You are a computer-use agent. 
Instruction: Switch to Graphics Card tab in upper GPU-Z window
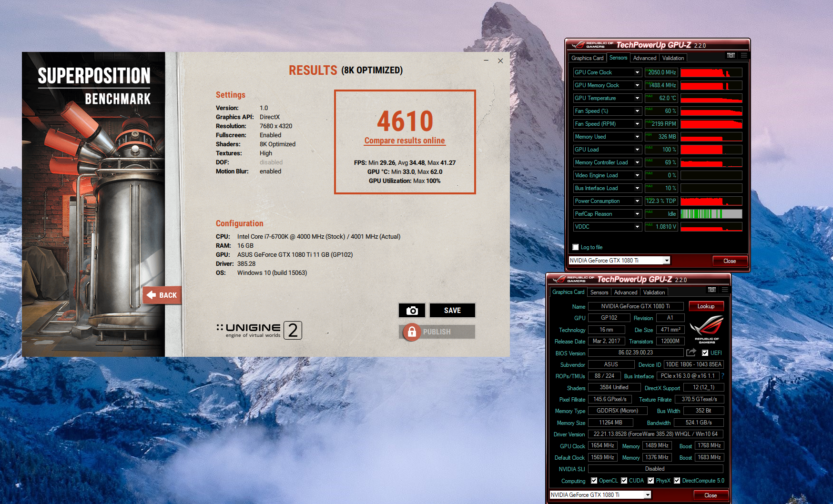pyautogui.click(x=587, y=58)
